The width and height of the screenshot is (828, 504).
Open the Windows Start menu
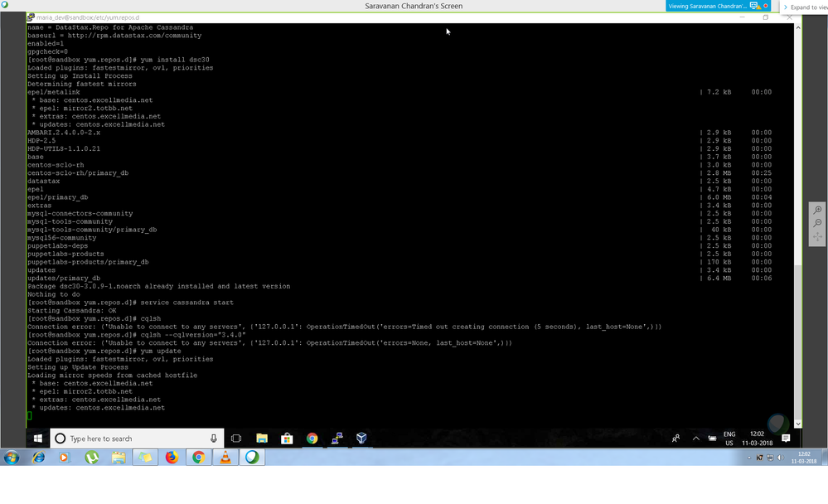[x=39, y=438]
